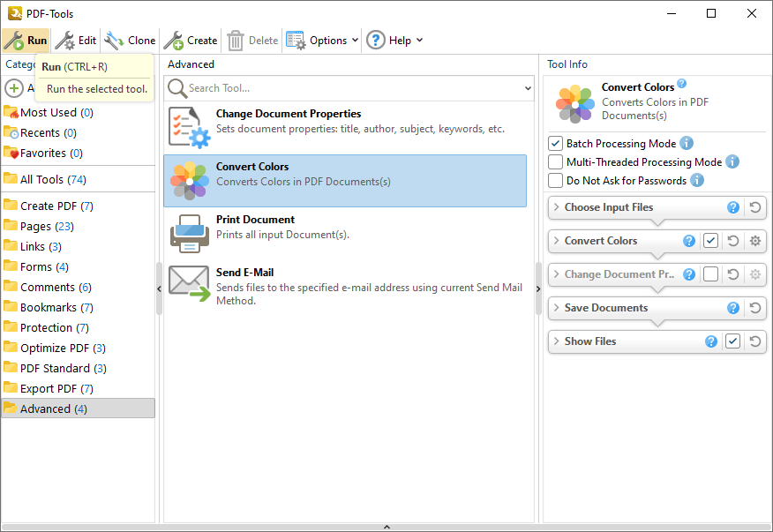Open the Options dropdown menu
This screenshot has width=773, height=532.
(x=322, y=41)
